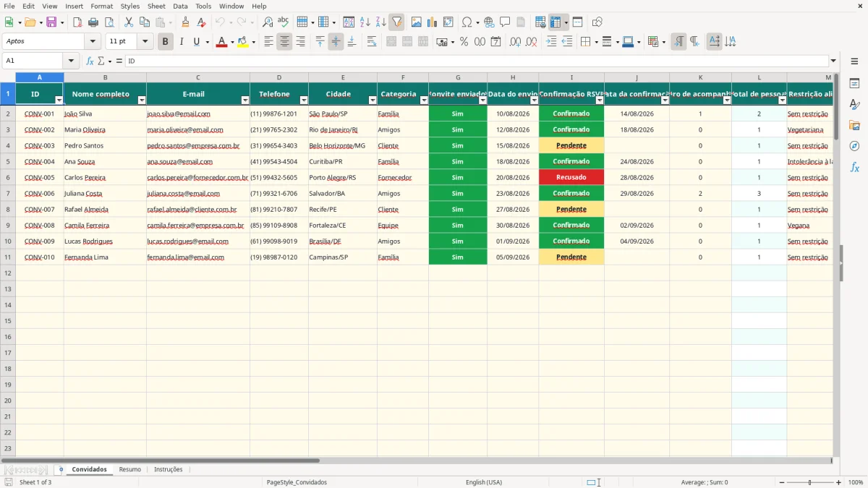Toggle Left-To-Right text direction
Image resolution: width=868 pixels, height=488 pixels.
pyautogui.click(x=678, y=42)
